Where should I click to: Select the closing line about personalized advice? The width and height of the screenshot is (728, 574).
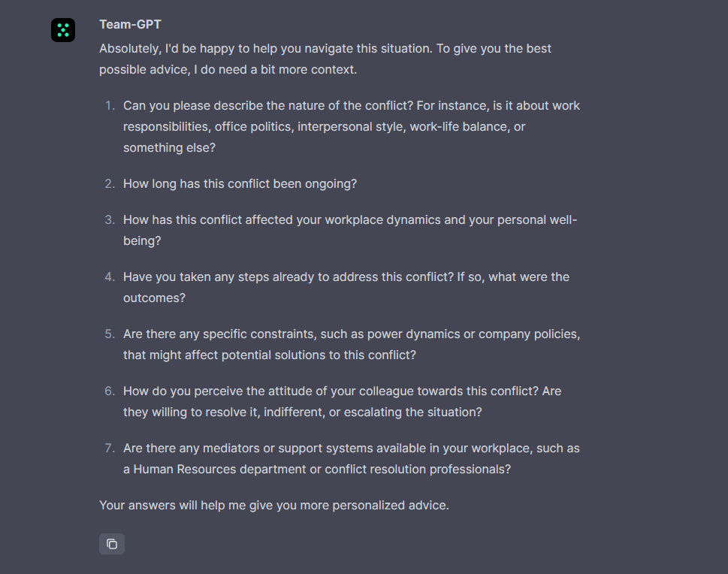tap(273, 505)
